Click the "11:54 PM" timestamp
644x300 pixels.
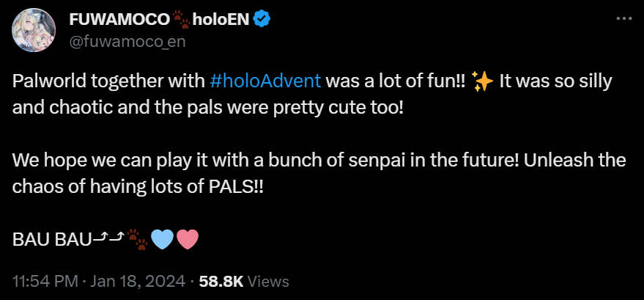(42, 281)
